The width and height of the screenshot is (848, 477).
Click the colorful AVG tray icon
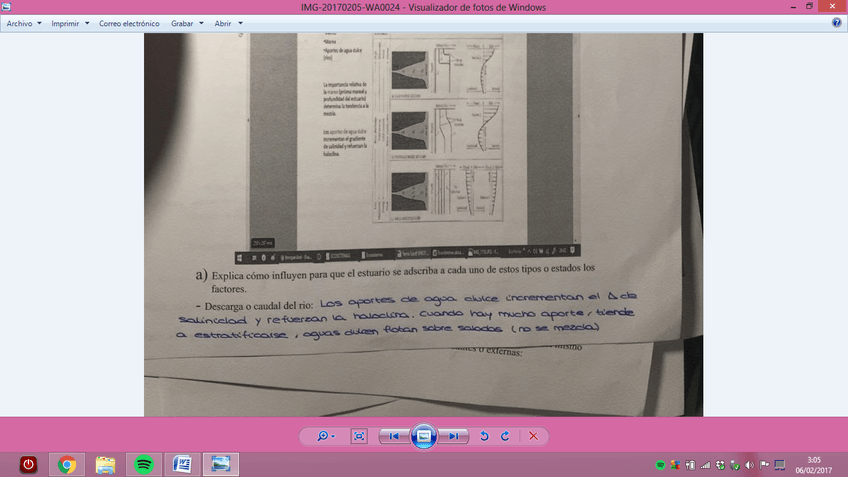[x=675, y=465]
